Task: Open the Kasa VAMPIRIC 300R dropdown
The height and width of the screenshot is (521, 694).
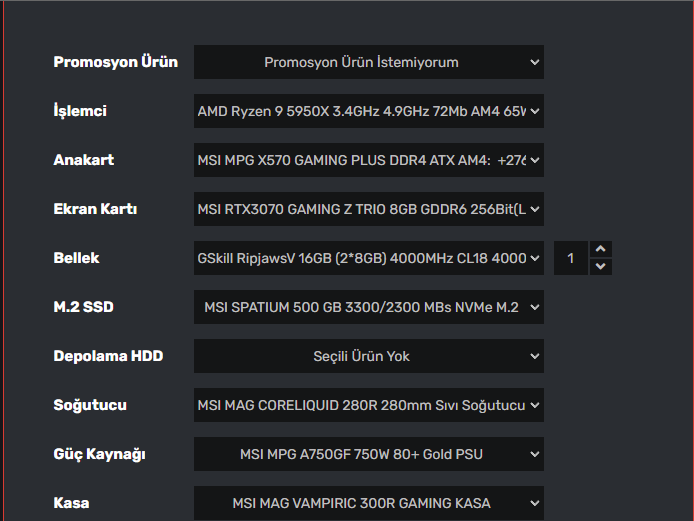Action: click(368, 503)
